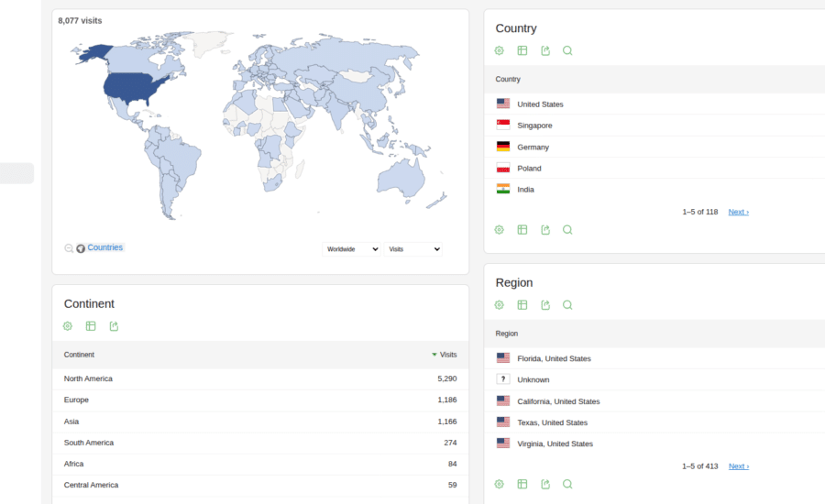
Task: Click the globe icon next to Countries
Action: 81,248
